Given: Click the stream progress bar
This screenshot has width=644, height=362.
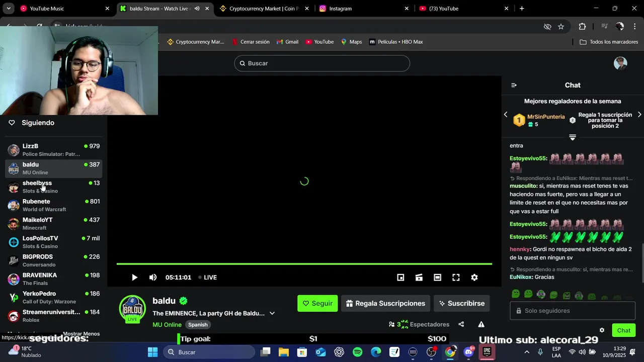Looking at the screenshot, I should coord(304,264).
